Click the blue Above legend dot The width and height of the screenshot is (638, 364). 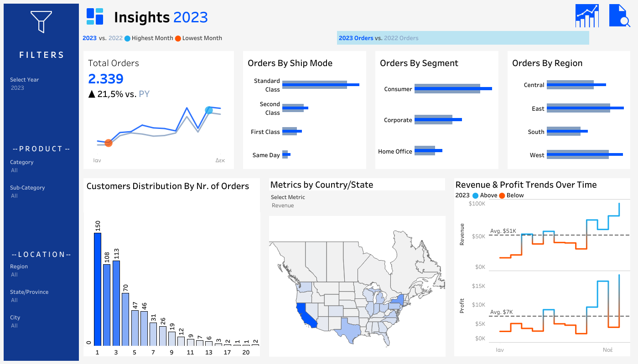(x=476, y=195)
